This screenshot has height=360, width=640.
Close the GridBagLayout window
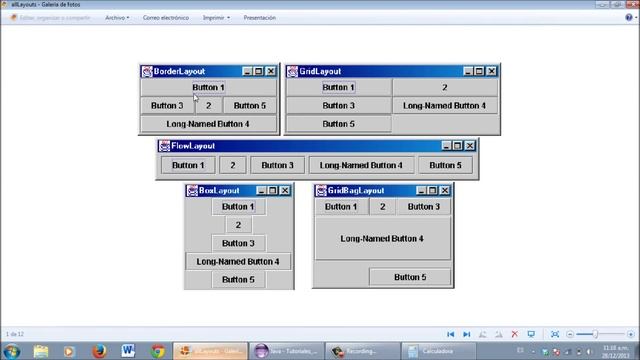pyautogui.click(x=444, y=191)
